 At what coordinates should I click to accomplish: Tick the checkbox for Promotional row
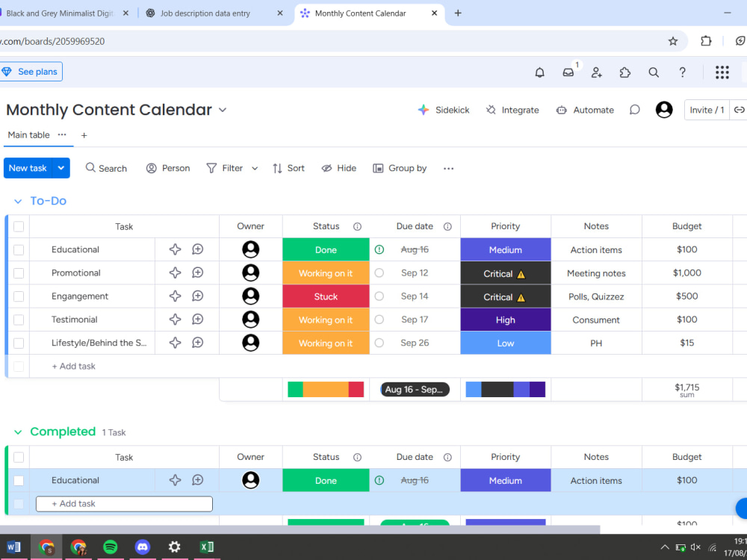(x=19, y=273)
